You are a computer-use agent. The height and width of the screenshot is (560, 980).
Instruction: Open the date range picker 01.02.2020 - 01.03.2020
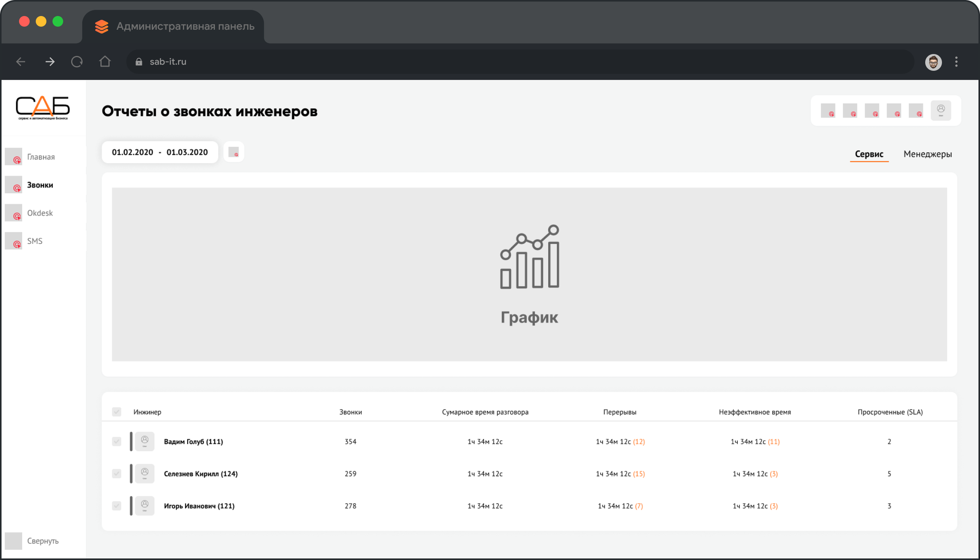(160, 152)
